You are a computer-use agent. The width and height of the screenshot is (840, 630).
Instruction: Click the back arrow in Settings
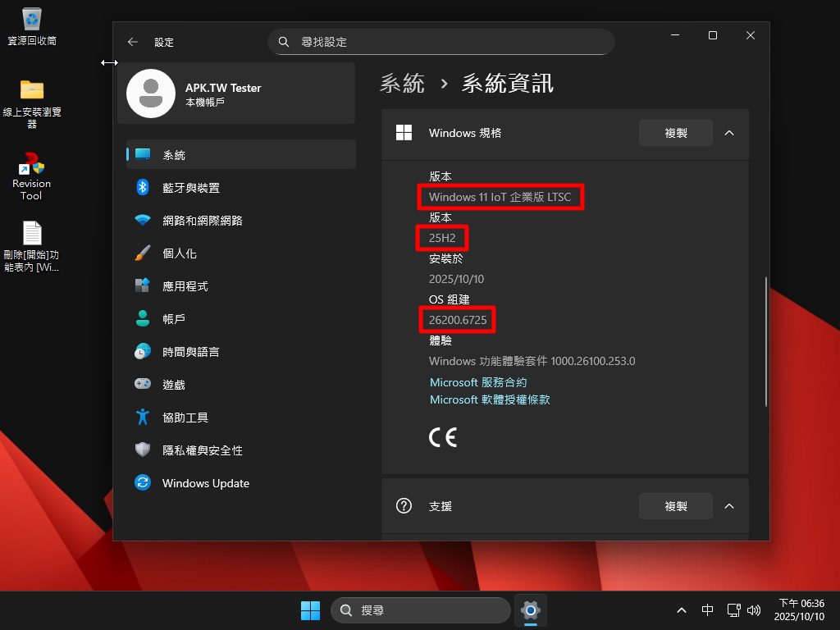click(x=133, y=42)
